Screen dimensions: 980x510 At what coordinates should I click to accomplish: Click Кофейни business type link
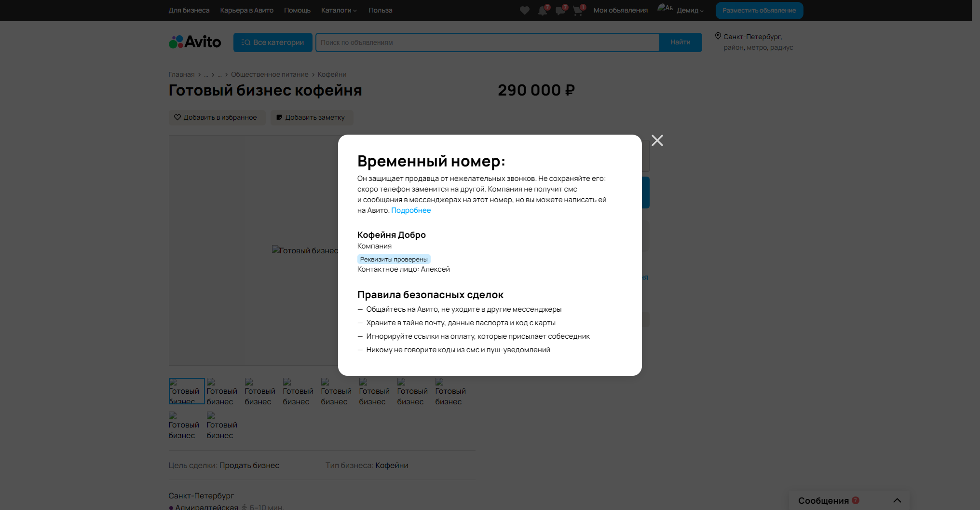tap(392, 465)
